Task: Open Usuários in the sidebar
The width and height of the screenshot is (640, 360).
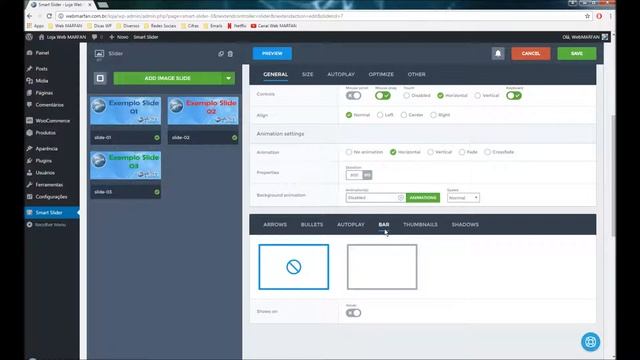Action: click(x=44, y=173)
